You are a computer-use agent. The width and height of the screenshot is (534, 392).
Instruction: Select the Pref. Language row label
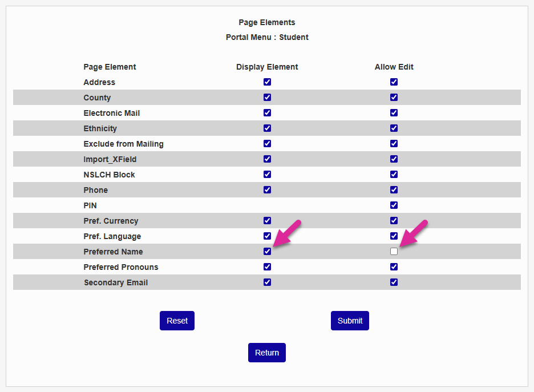112,236
